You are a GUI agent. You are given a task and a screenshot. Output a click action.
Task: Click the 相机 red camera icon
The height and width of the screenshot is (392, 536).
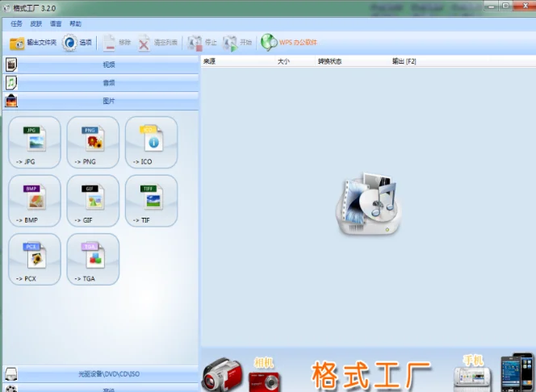264,380
